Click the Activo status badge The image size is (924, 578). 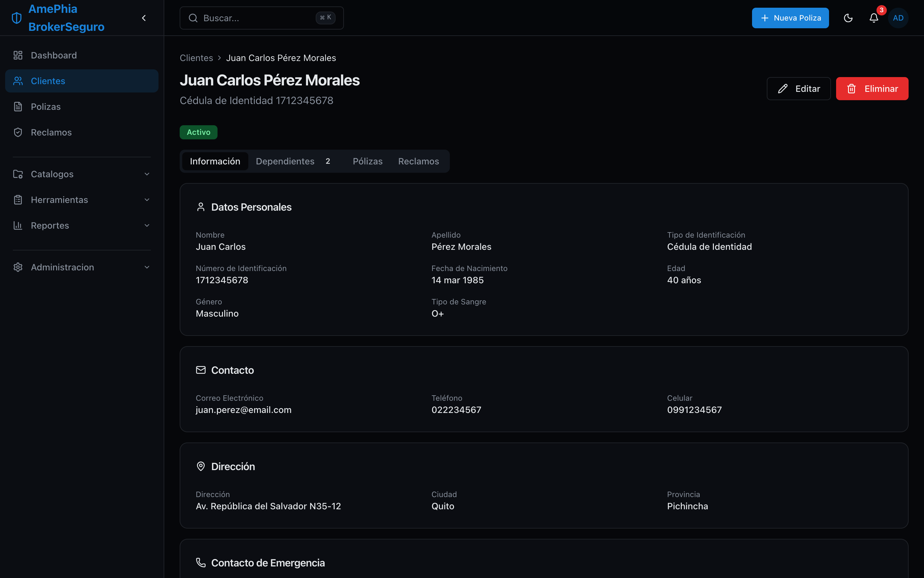199,132
